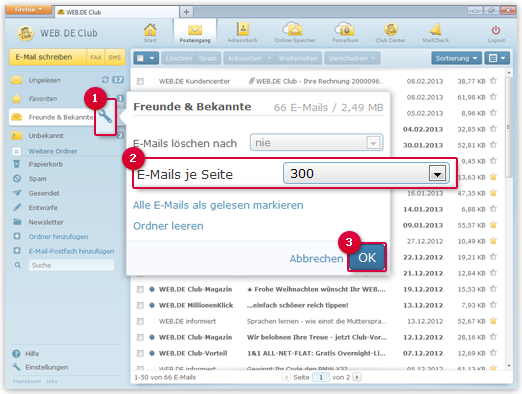522x394 pixels.
Task: Open a new browser tab with plus
Action: pyautogui.click(x=186, y=12)
